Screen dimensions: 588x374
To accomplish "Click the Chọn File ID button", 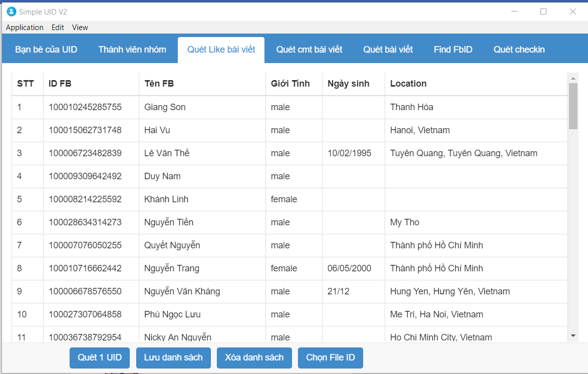I will point(331,358).
